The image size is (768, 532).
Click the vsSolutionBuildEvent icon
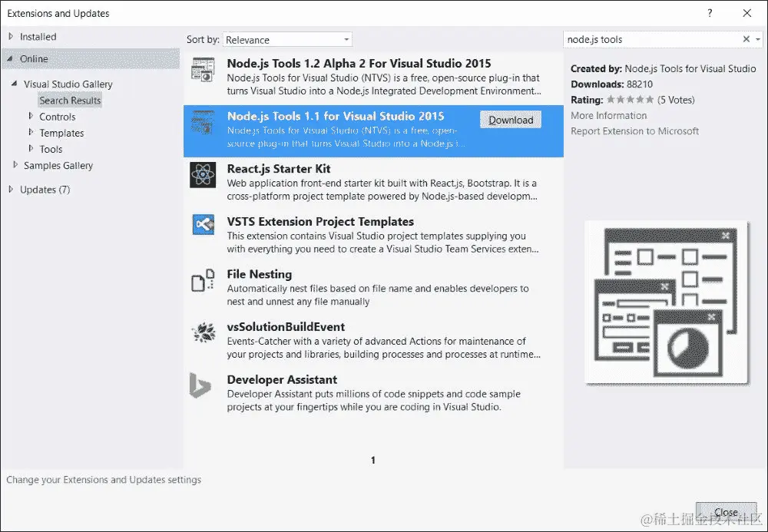204,333
